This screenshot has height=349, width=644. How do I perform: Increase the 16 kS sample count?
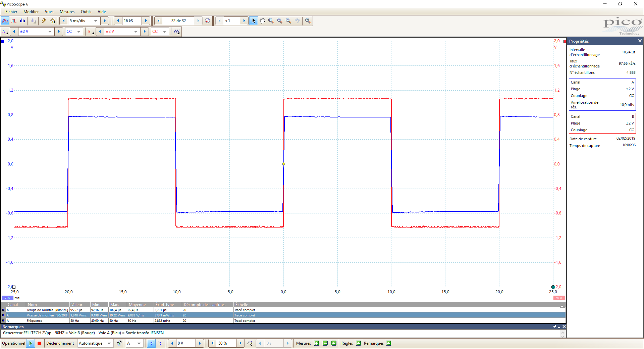point(146,21)
